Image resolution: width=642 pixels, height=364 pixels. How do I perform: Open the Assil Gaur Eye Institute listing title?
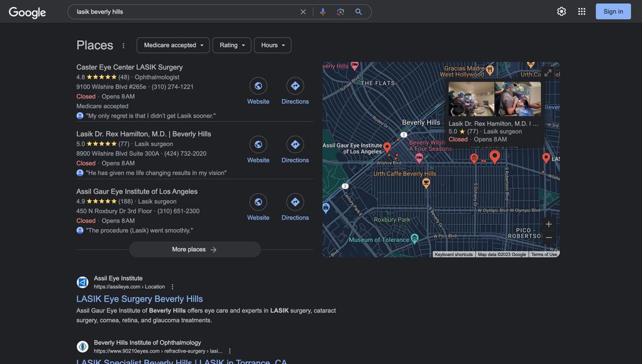pyautogui.click(x=137, y=192)
